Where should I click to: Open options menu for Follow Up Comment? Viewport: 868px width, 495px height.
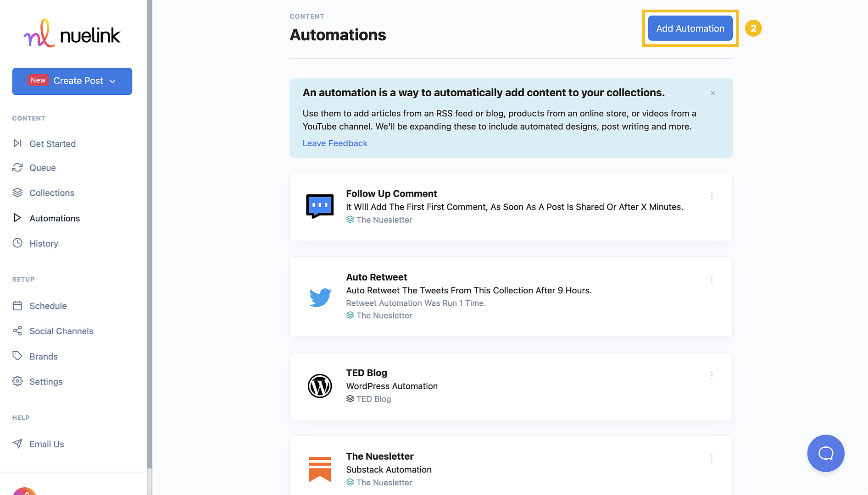tap(712, 196)
